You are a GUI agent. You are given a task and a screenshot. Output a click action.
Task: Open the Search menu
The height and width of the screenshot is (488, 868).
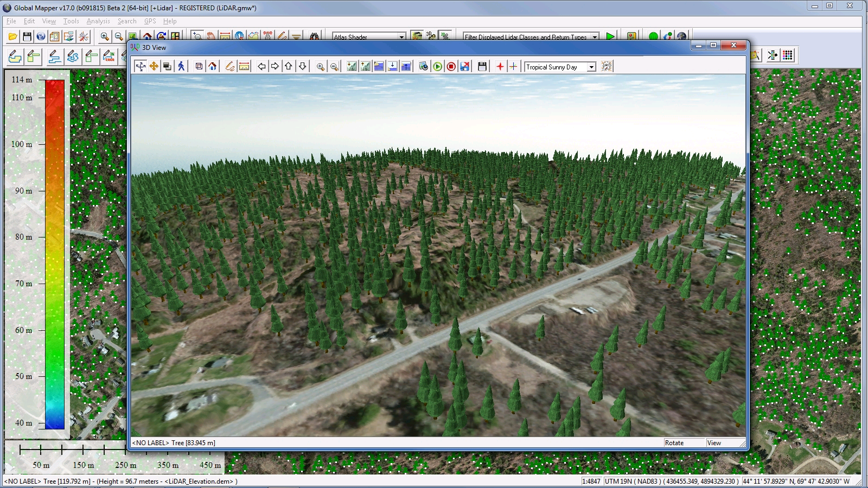tap(127, 21)
